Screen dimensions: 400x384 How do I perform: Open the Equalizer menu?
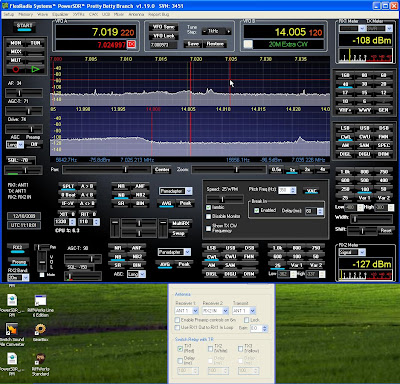click(x=60, y=14)
